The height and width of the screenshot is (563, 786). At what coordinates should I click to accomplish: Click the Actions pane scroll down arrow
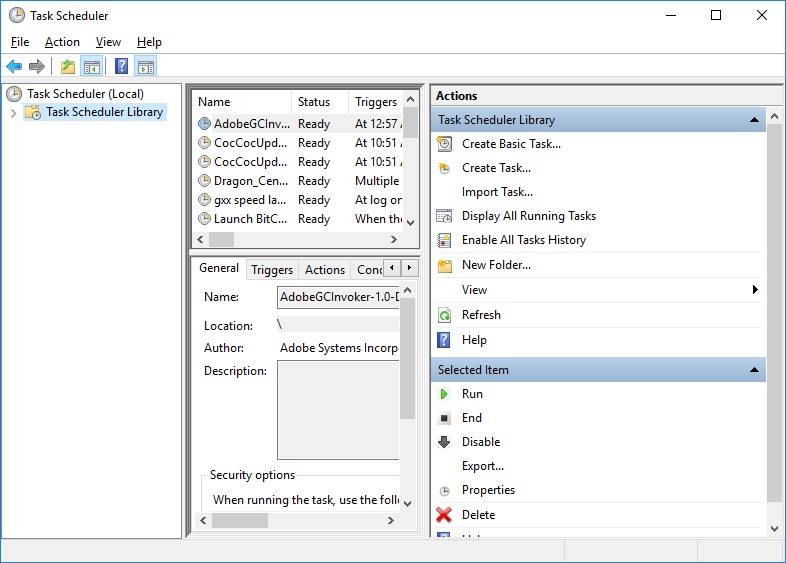click(774, 529)
